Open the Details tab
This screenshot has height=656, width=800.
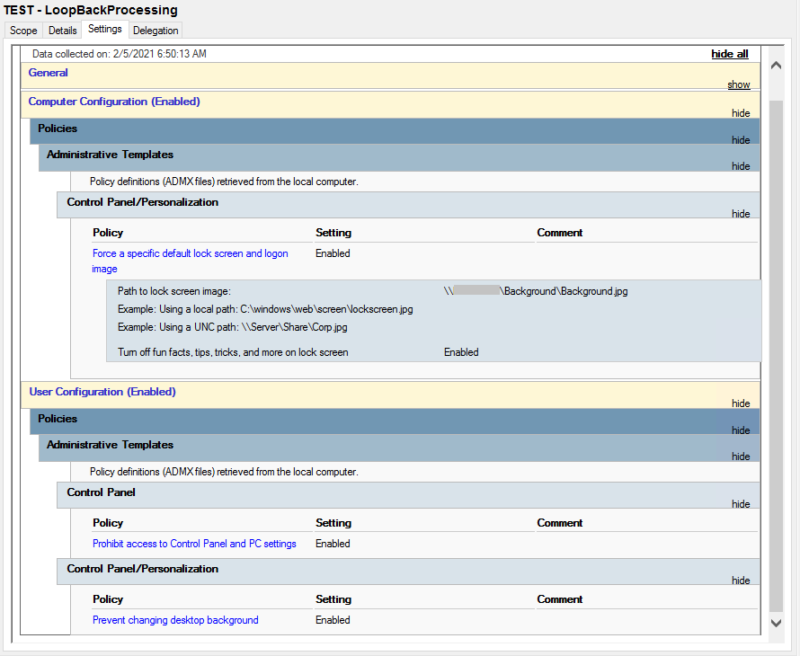[61, 30]
